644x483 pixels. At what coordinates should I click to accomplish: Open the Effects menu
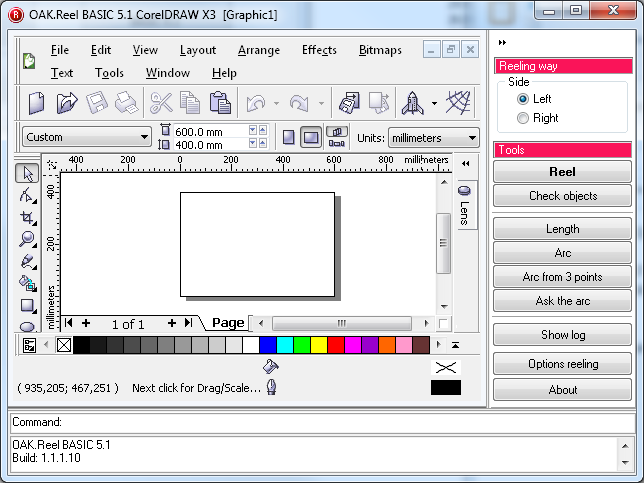(x=319, y=50)
